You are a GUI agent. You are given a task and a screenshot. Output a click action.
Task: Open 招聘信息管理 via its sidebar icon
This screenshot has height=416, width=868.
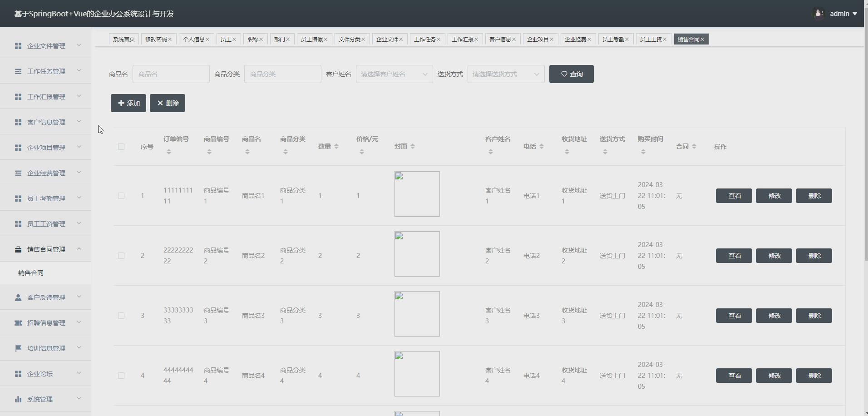(18, 322)
